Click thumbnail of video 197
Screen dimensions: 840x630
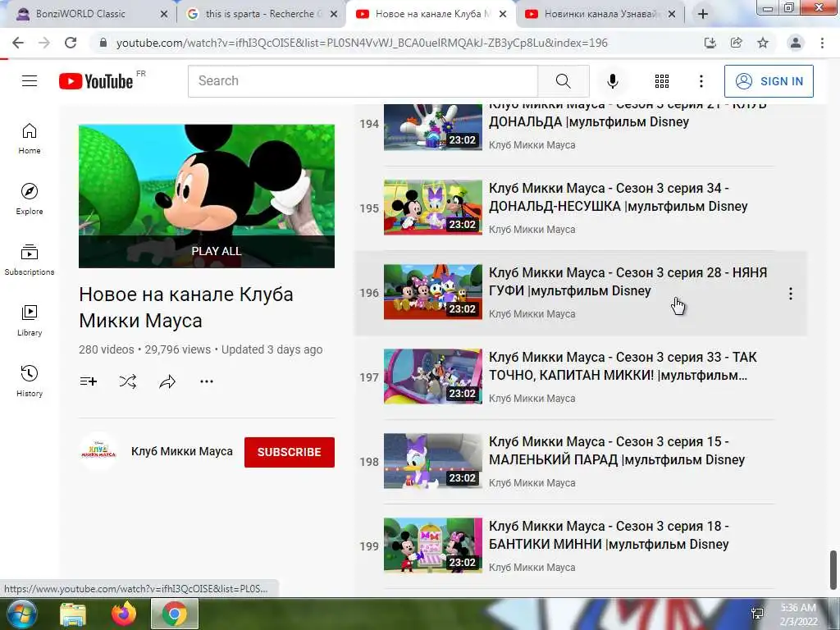coord(433,376)
